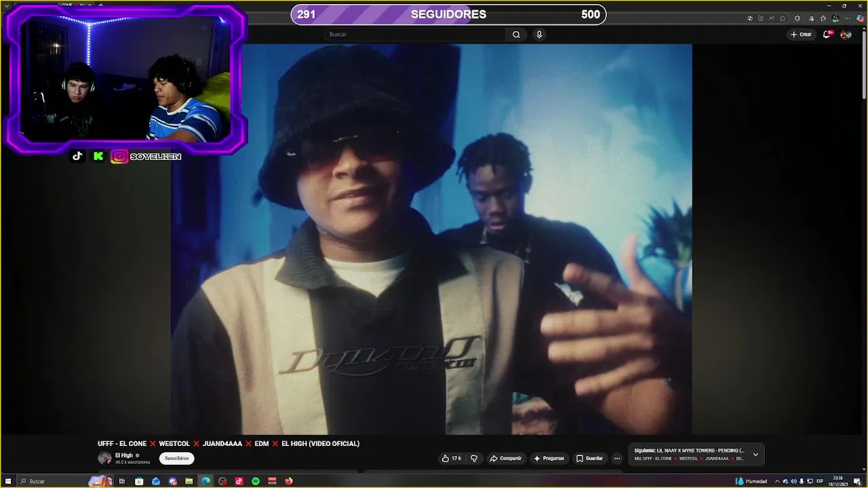Open File Explorer from taskbar
Screen dimensions: 868x488
[x=189, y=481]
